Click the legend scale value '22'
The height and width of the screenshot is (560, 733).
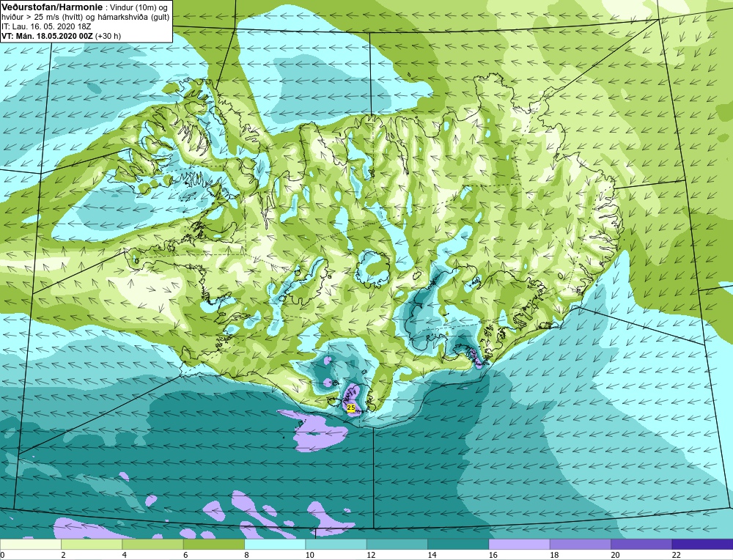(677, 555)
